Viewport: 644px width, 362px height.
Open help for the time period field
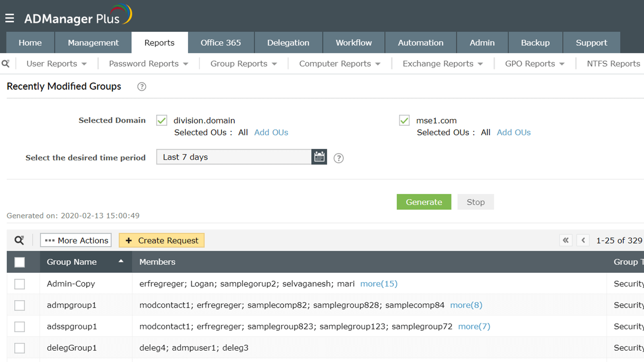point(339,158)
